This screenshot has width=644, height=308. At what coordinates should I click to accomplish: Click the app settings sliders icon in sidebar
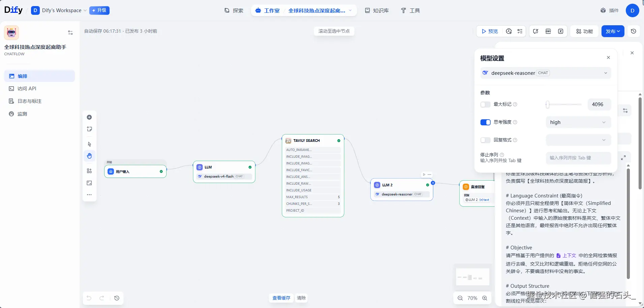70,33
